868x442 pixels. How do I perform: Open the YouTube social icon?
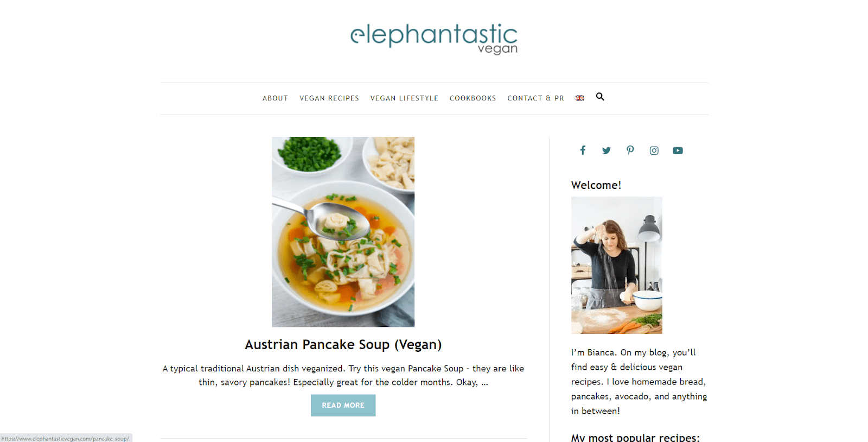[678, 150]
